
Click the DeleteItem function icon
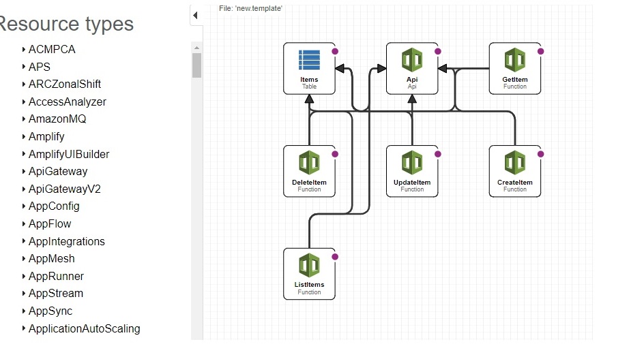coord(309,164)
